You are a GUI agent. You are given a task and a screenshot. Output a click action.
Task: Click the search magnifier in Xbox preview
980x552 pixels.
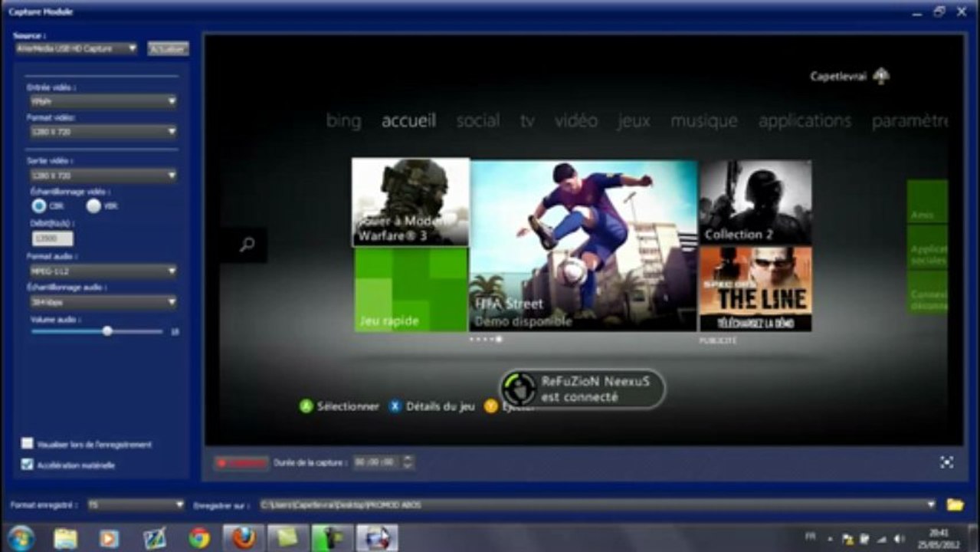(246, 245)
